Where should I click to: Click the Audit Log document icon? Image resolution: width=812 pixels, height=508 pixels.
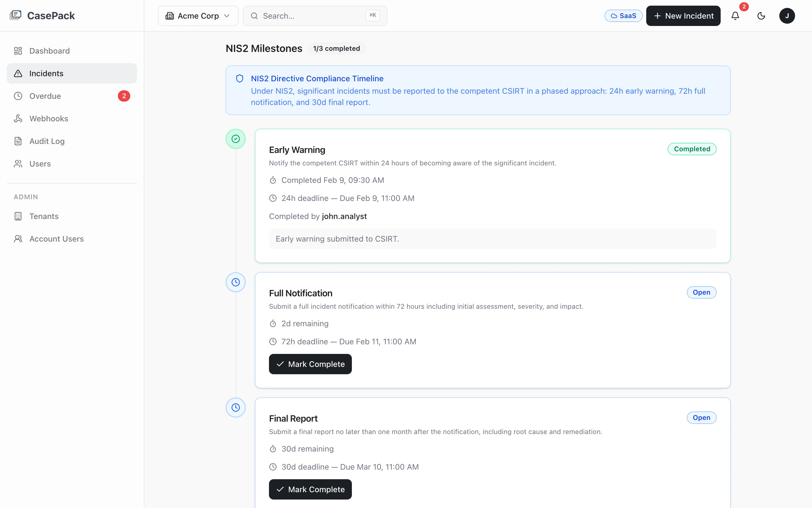(x=18, y=141)
